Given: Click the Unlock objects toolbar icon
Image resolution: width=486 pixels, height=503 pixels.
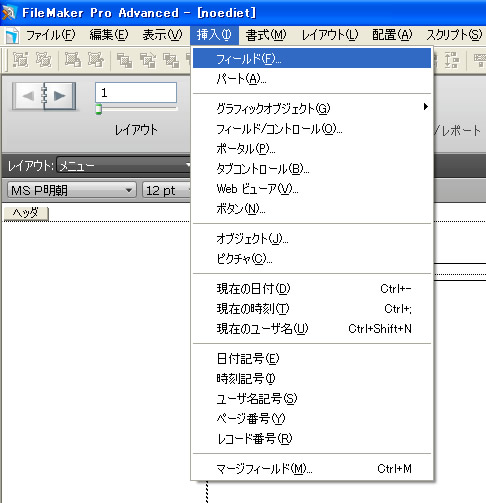Looking at the screenshot, I should (x=96, y=60).
